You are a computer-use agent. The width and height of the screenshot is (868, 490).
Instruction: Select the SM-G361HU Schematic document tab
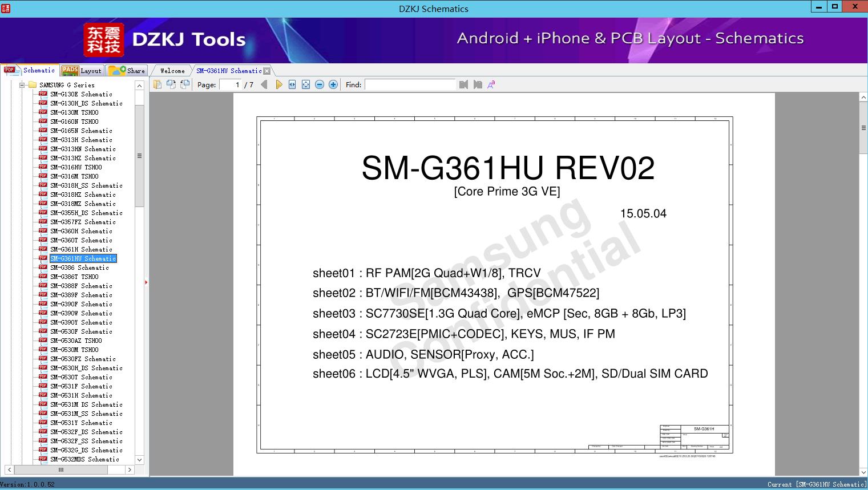[229, 71]
